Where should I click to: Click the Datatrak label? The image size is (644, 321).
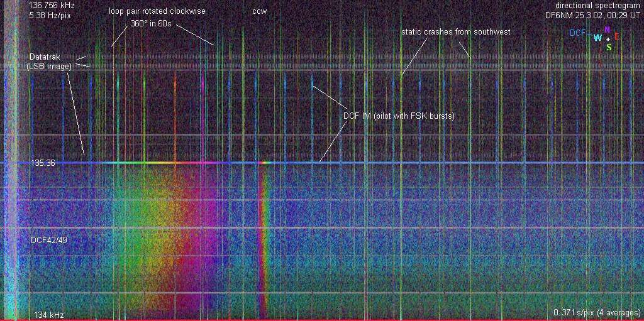tap(45, 57)
